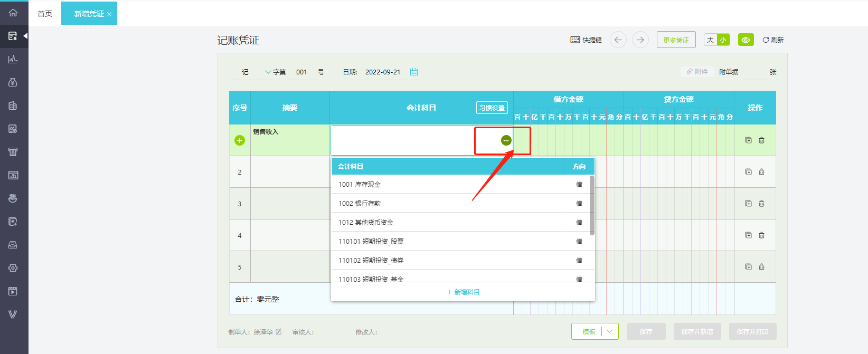Open the 模板 template dropdown arrow
Screen dimensions: 868x354
pyautogui.click(x=609, y=331)
